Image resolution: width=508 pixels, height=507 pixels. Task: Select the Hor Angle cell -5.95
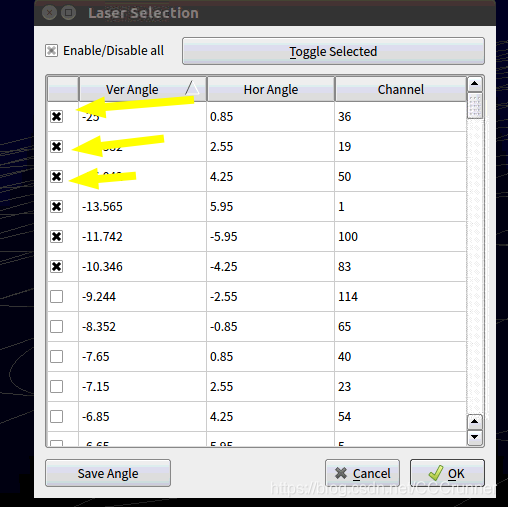[271, 237]
